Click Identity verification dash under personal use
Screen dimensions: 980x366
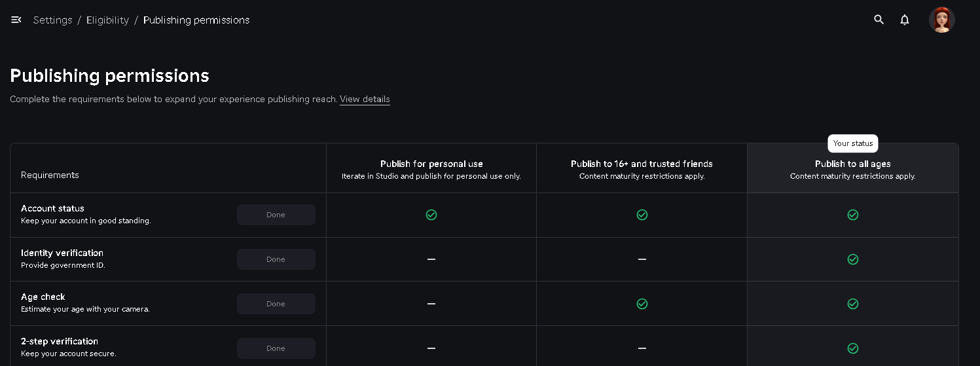pos(431,259)
